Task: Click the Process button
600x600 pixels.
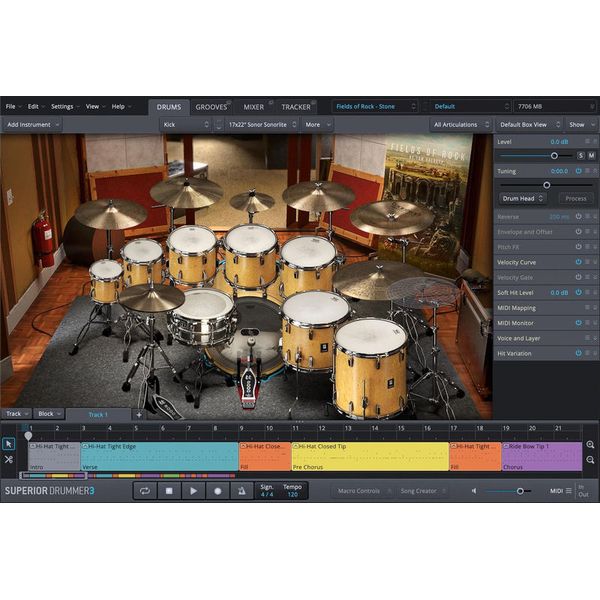Action: pos(576,199)
